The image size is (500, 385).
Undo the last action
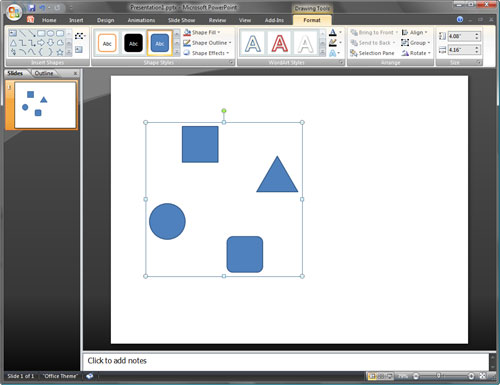point(42,8)
